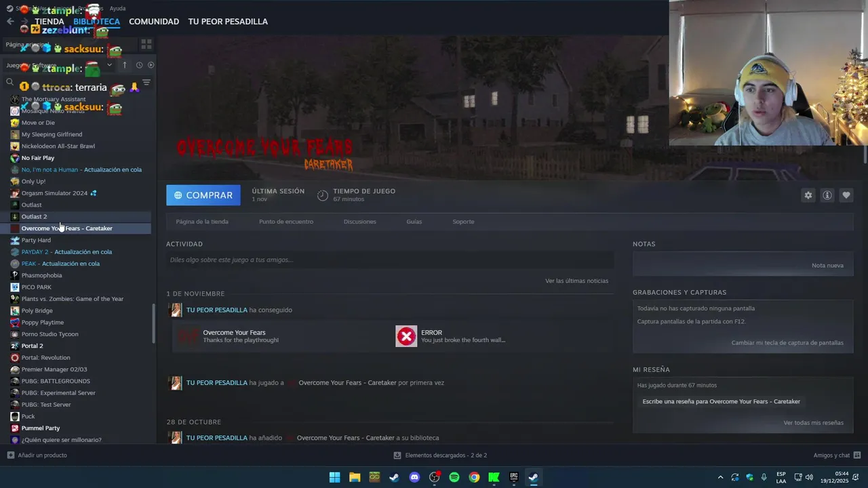Image resolution: width=868 pixels, height=488 pixels.
Task: Click the library search magnifier icon
Action: [10, 83]
